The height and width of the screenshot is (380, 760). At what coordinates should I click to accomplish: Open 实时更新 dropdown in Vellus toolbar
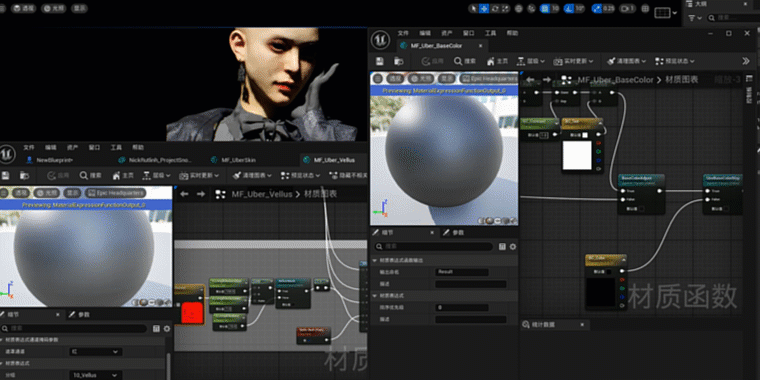coord(199,175)
